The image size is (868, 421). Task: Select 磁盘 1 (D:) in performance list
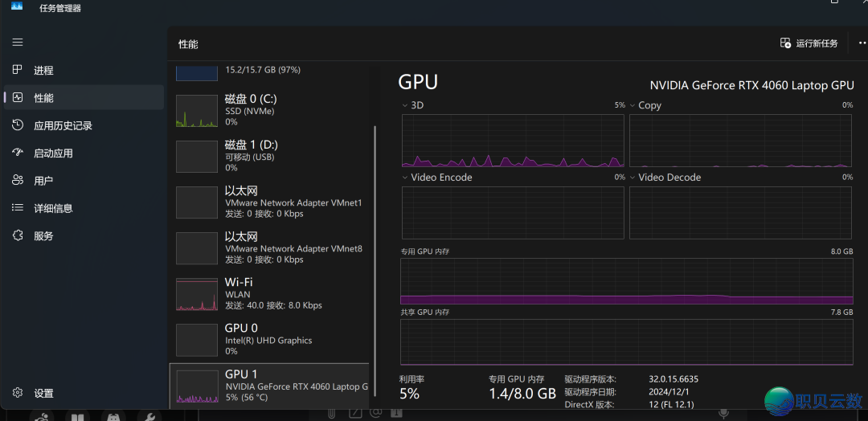[269, 156]
